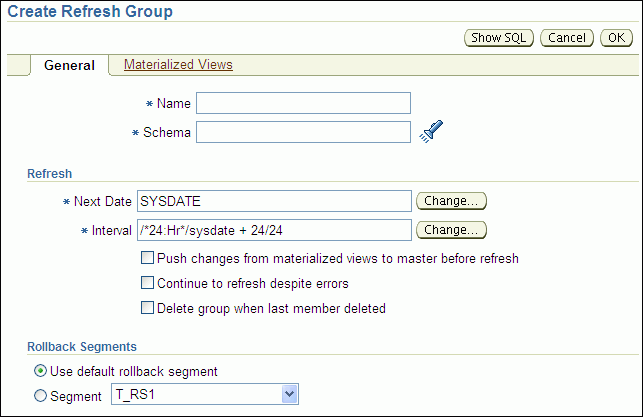Check Continue to refresh despite errors
Screen dimensions: 643x417
148,283
